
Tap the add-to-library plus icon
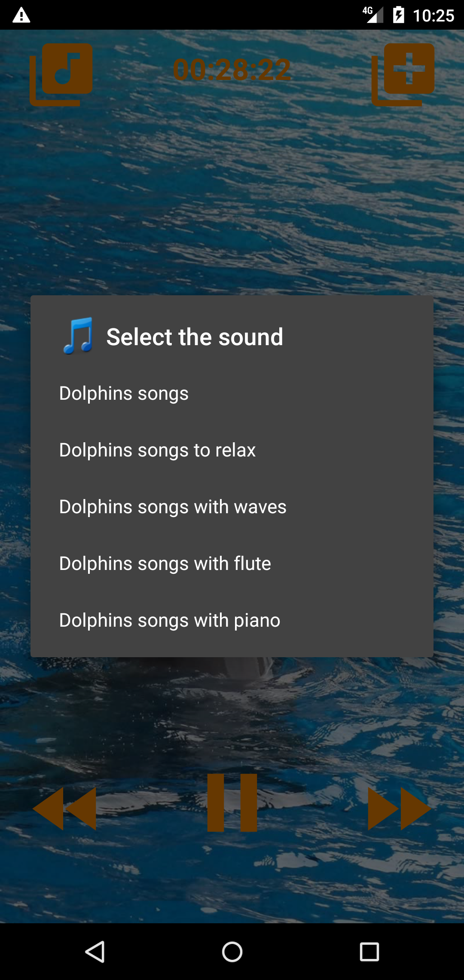[x=403, y=74]
